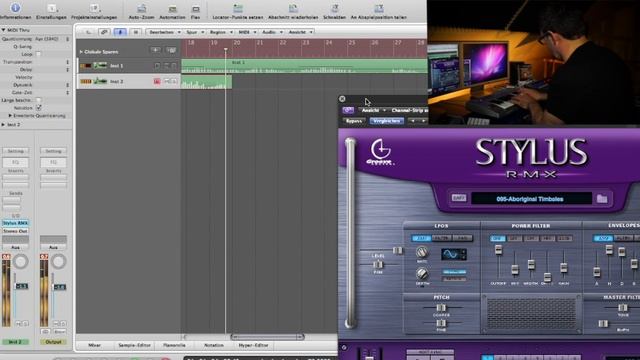Toggle the Auto-Zoom icon
This screenshot has width=640, height=360.
click(x=142, y=9)
